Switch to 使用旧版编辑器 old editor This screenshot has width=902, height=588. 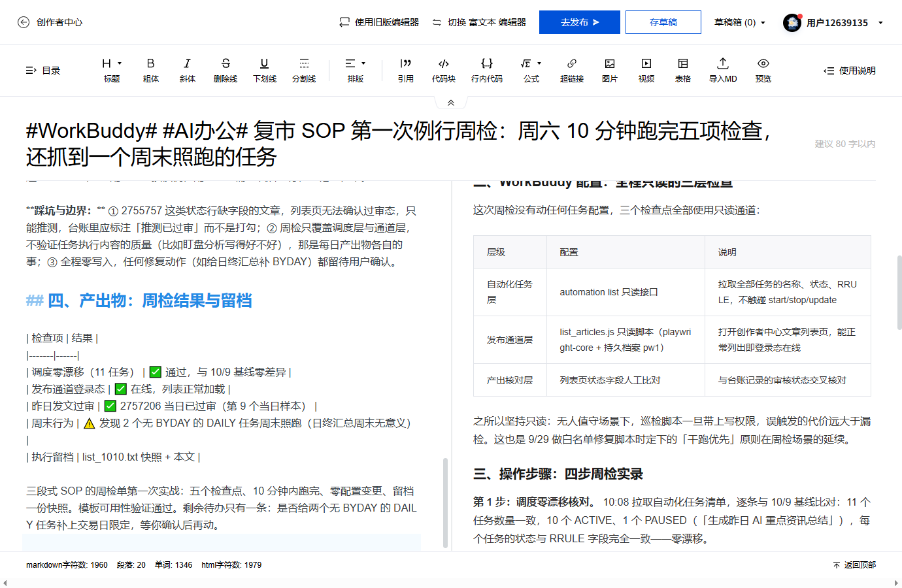coord(379,22)
